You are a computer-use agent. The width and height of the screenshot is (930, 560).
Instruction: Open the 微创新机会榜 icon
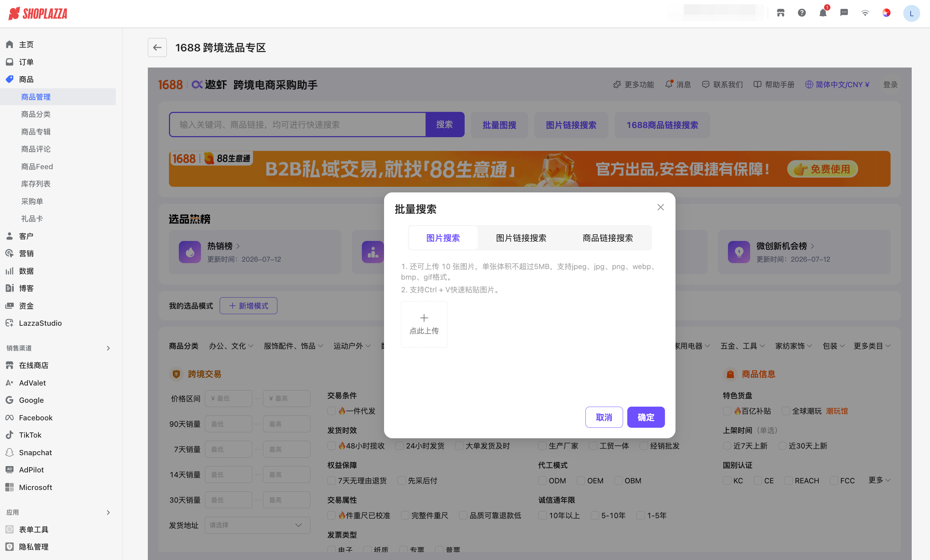(x=739, y=252)
